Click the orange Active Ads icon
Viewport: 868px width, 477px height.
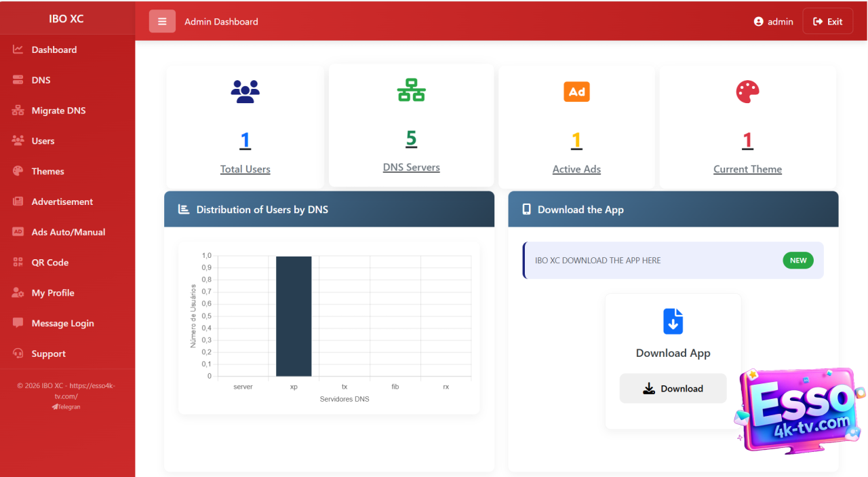tap(576, 92)
